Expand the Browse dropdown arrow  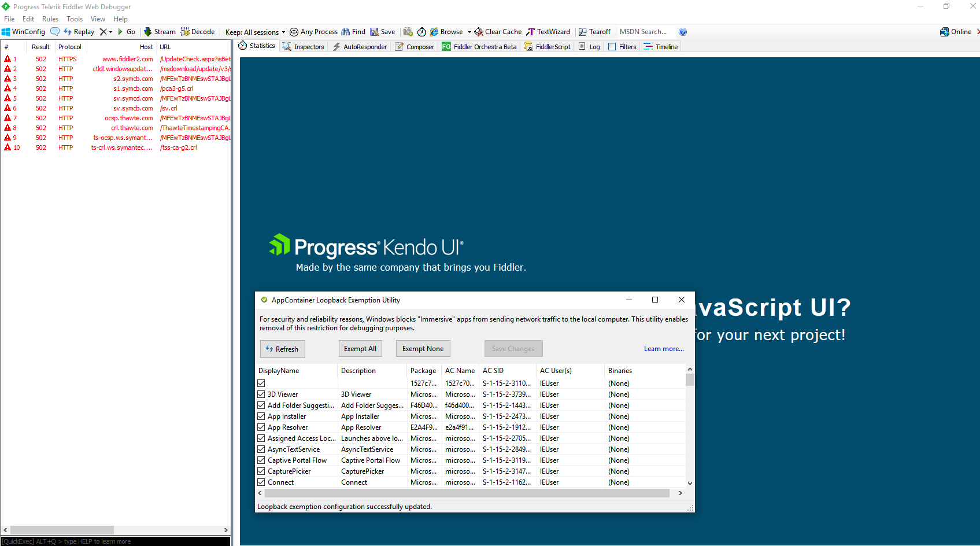[x=469, y=32]
